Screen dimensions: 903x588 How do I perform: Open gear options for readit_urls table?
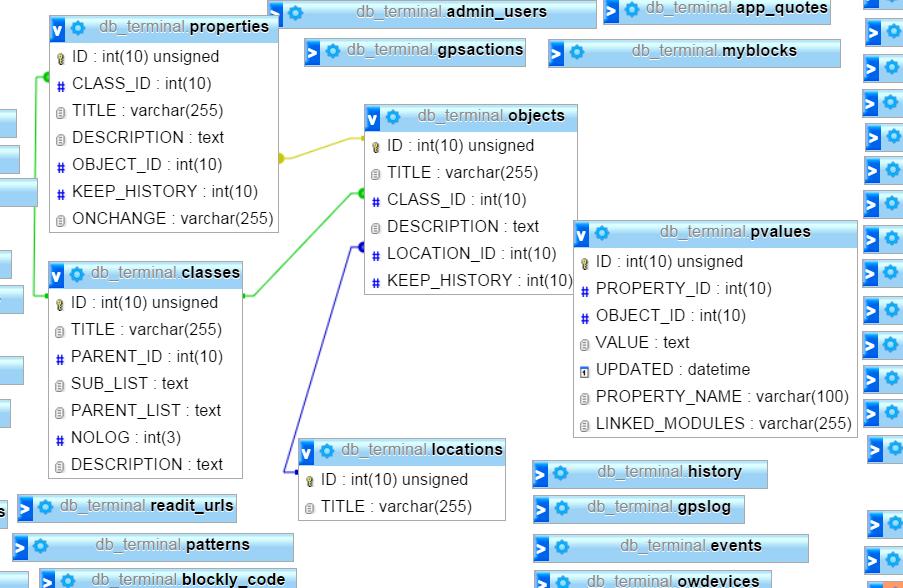(x=45, y=507)
